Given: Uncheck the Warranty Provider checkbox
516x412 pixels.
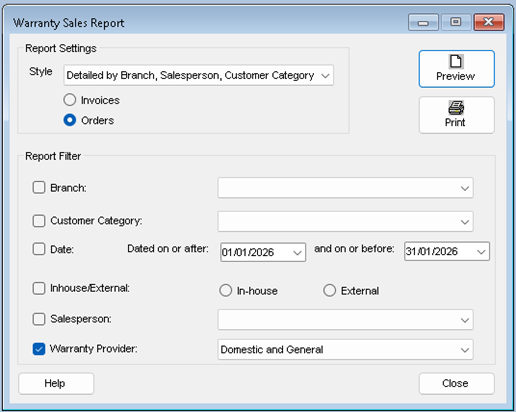Looking at the screenshot, I should pos(39,349).
